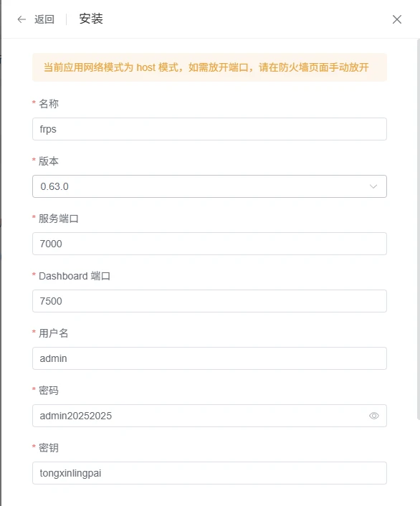Click the orange host mode warning banner
This screenshot has width=420, height=506.
coord(209,67)
